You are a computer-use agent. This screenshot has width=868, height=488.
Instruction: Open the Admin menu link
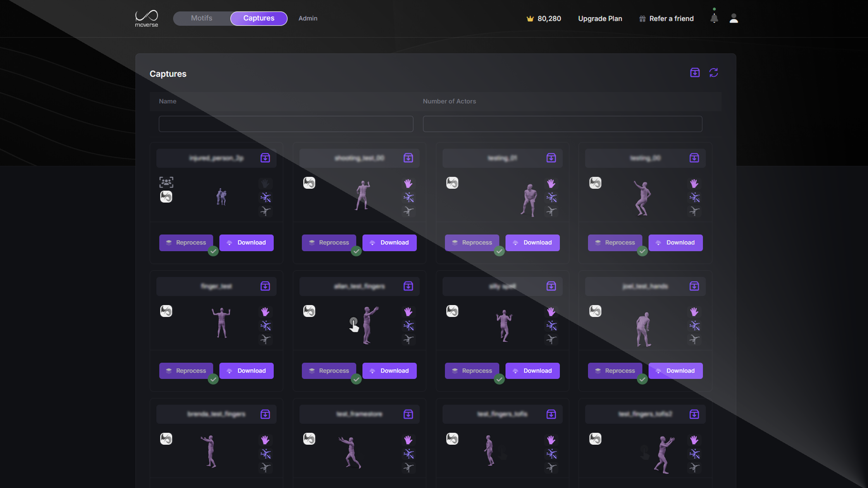pyautogui.click(x=308, y=18)
